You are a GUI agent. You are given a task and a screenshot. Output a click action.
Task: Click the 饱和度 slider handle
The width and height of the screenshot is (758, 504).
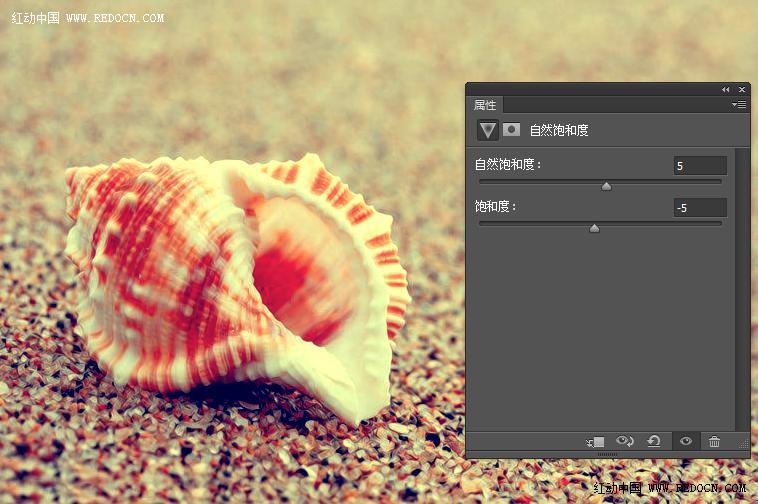tap(594, 228)
